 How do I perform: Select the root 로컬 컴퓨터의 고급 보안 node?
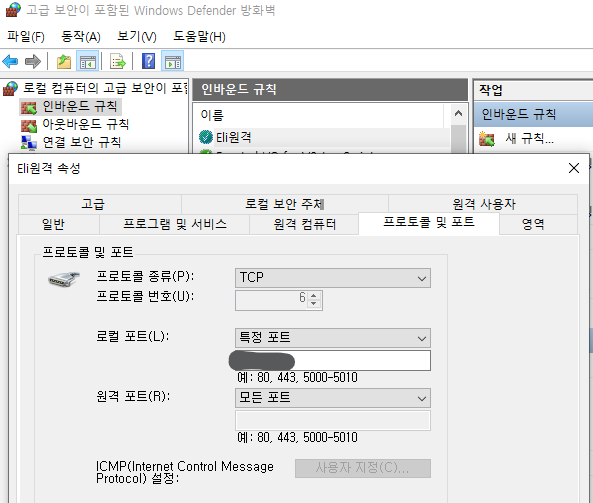(105, 88)
